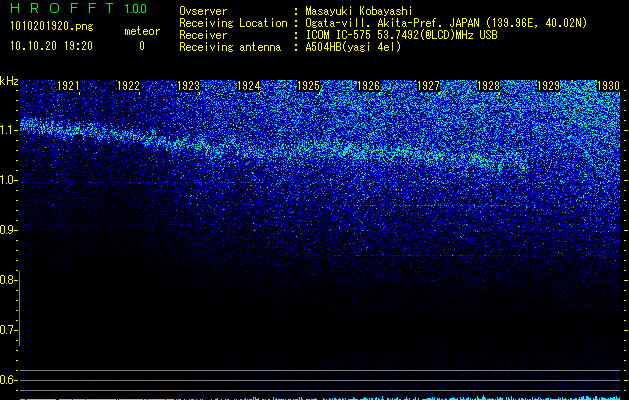The image size is (629, 400).
Task: Click the 1923 time marker
Action: [x=188, y=86]
